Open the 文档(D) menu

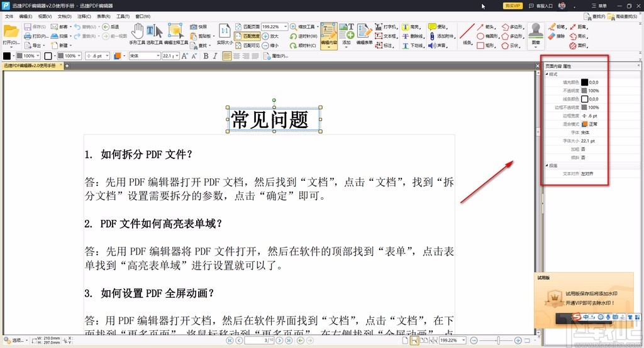[65, 16]
